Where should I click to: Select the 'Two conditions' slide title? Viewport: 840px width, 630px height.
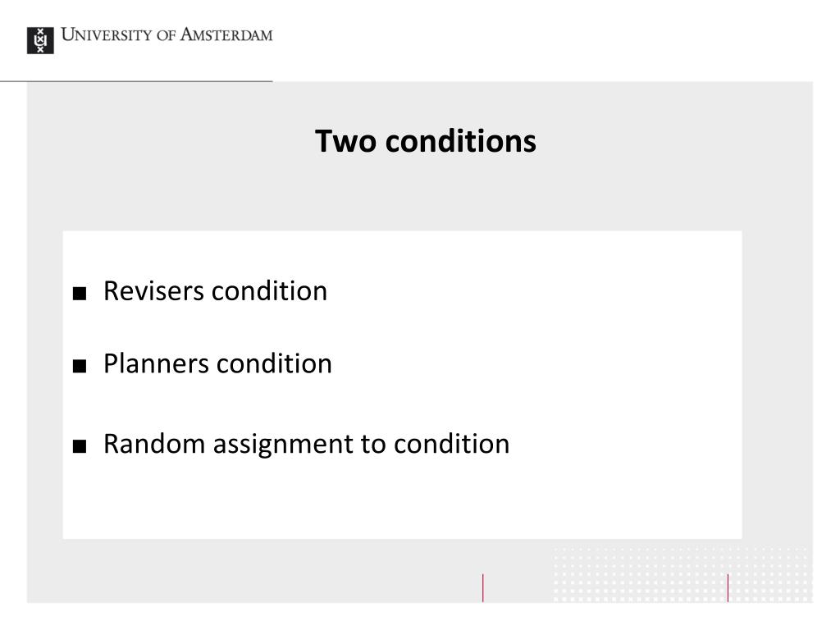426,141
